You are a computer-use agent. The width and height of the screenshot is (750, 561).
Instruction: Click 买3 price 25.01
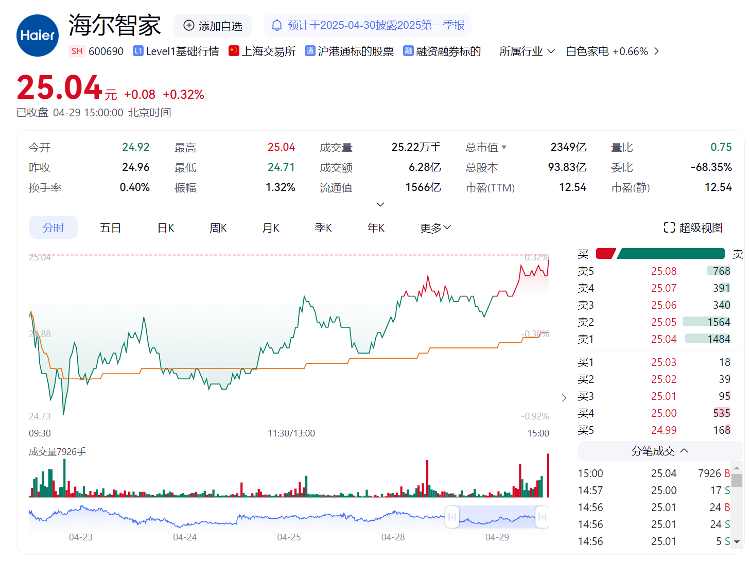pyautogui.click(x=664, y=396)
